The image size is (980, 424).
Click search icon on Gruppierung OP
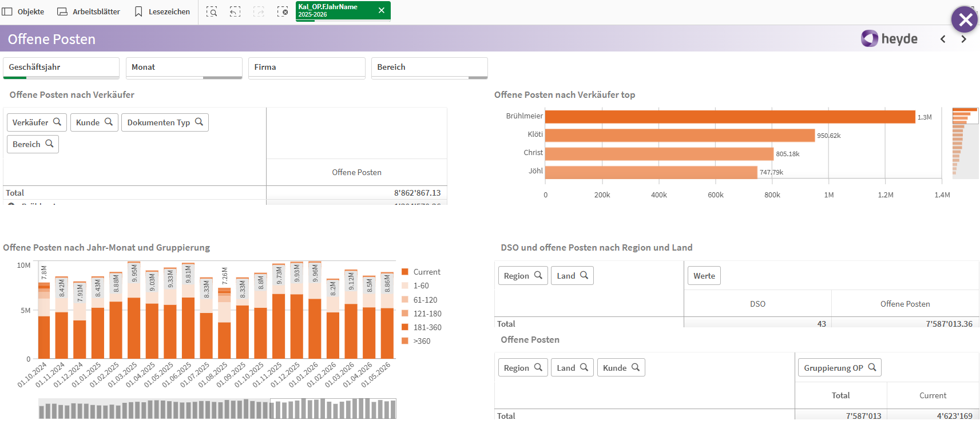(872, 367)
